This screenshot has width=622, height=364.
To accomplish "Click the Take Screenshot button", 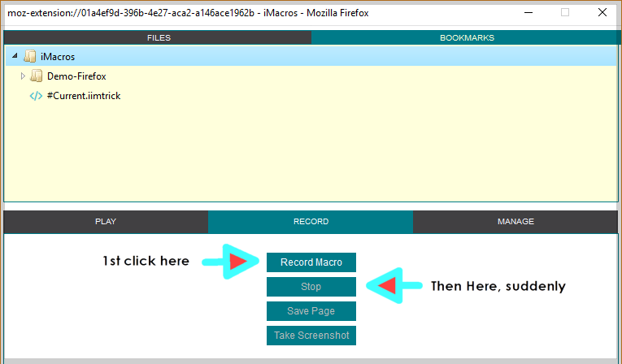I will click(x=311, y=336).
